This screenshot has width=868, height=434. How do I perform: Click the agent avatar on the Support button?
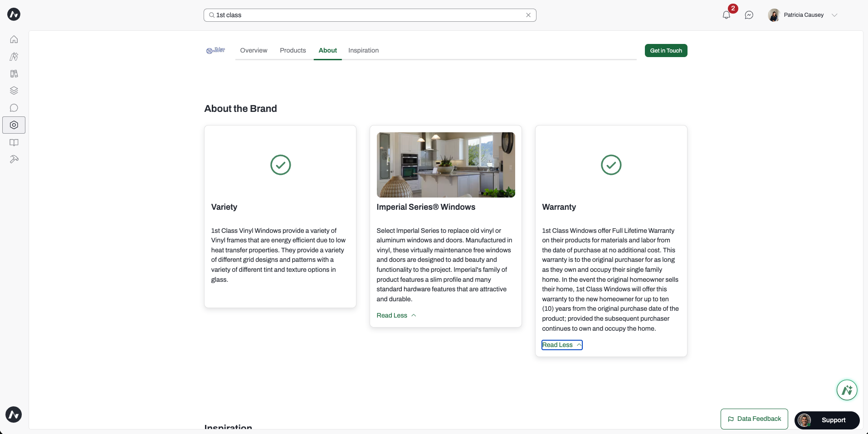click(805, 420)
